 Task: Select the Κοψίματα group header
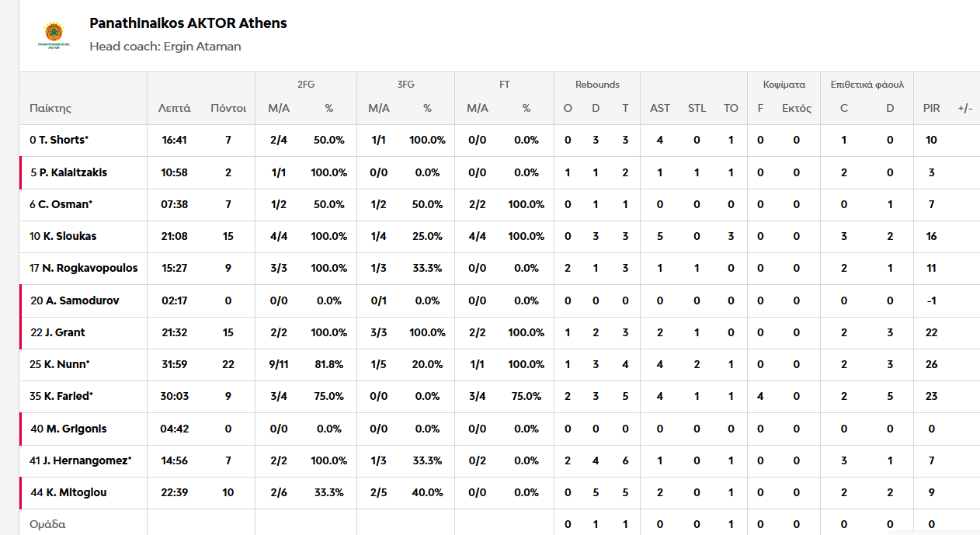[785, 85]
